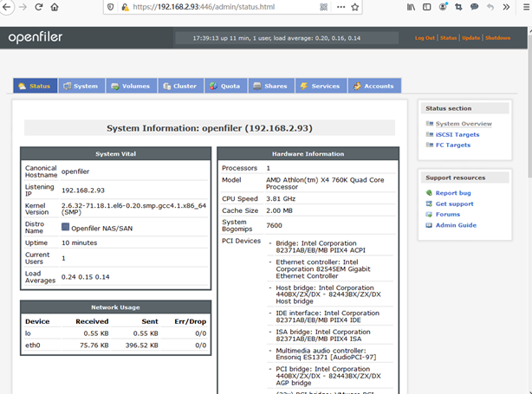Bookmark this page with star icon
The image size is (532, 394).
point(355,7)
